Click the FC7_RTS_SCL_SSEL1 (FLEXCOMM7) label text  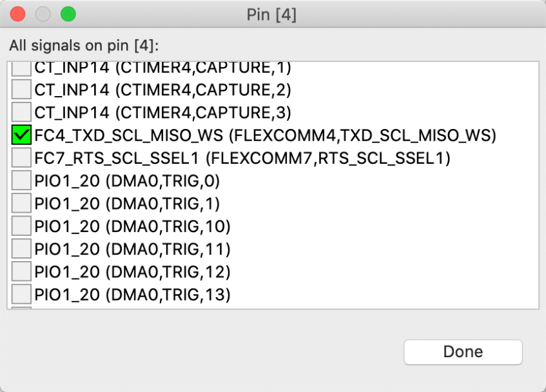point(242,158)
